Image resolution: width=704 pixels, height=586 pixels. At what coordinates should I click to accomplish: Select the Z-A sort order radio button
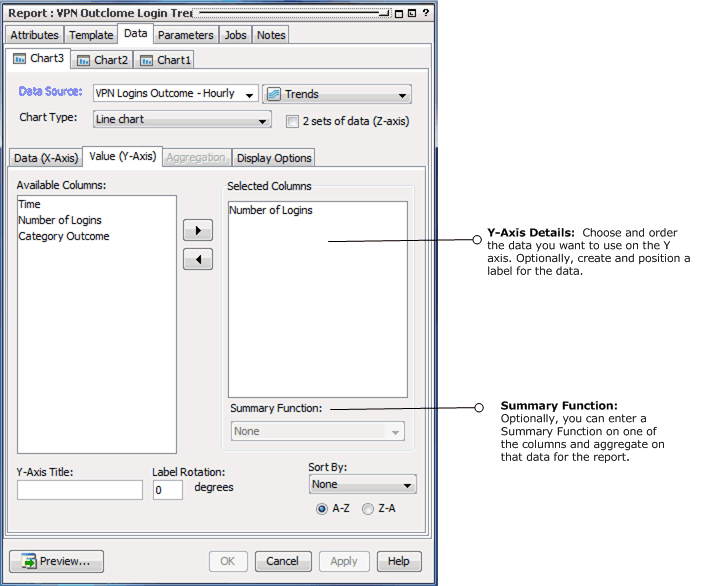(368, 509)
